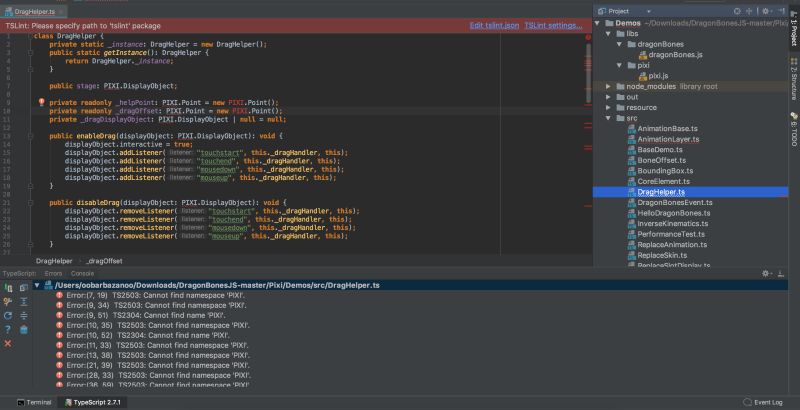Viewport: 800px width, 410px height.
Task: Click _dragOffset breadcrumb
Action: (104, 261)
